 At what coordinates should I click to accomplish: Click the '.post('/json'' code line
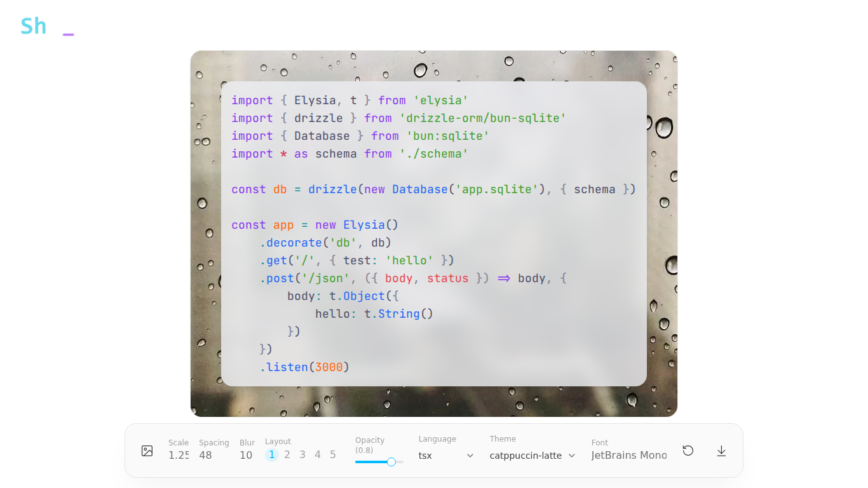point(413,278)
